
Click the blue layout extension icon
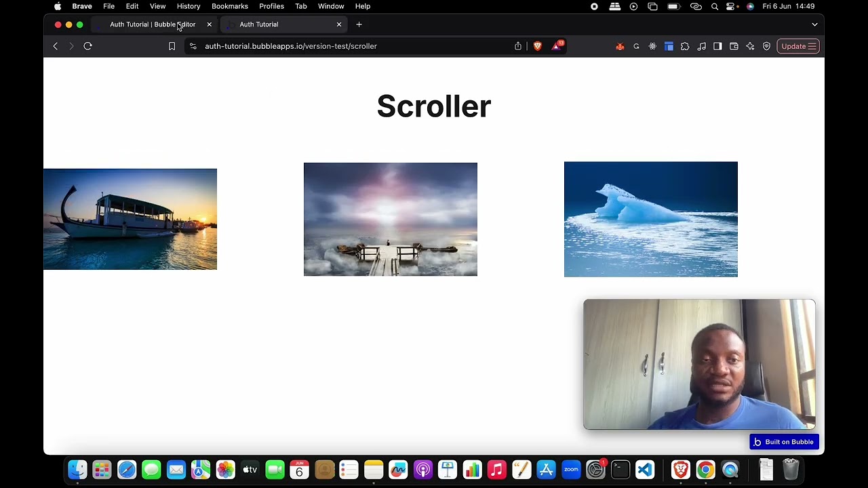[x=669, y=46]
